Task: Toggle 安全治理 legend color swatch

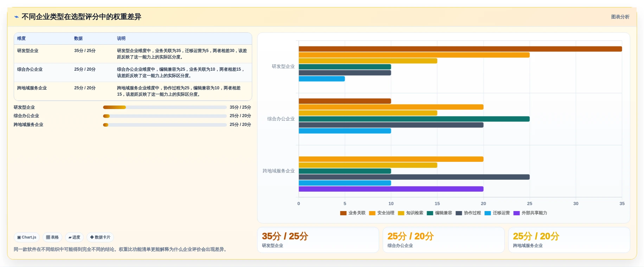Action: pyautogui.click(x=372, y=213)
